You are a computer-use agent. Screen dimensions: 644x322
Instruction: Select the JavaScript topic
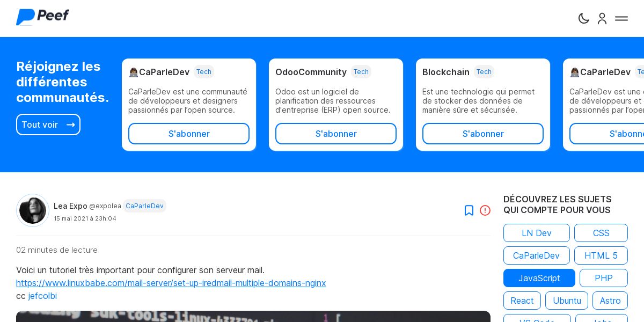tap(539, 278)
